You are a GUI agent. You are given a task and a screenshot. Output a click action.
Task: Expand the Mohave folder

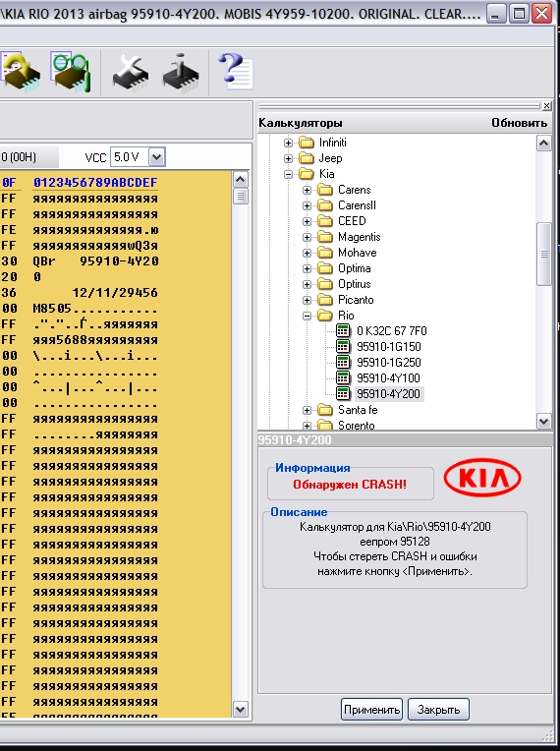pyautogui.click(x=308, y=253)
